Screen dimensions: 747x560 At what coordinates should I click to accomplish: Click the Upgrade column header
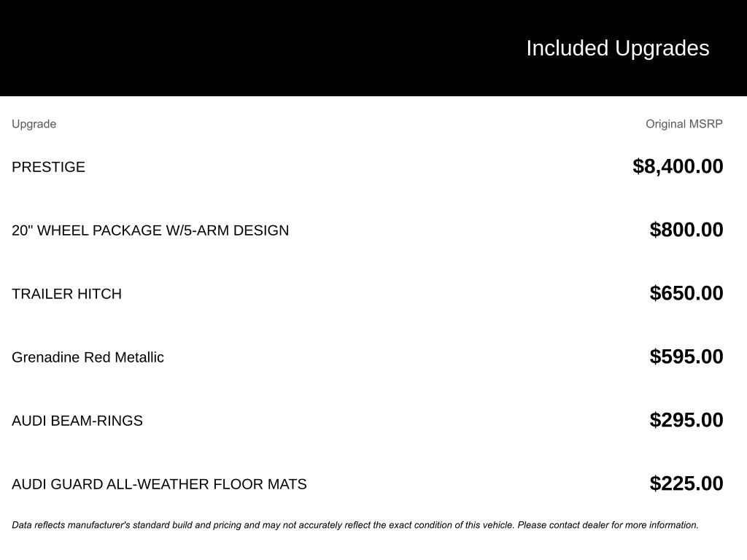pyautogui.click(x=34, y=124)
